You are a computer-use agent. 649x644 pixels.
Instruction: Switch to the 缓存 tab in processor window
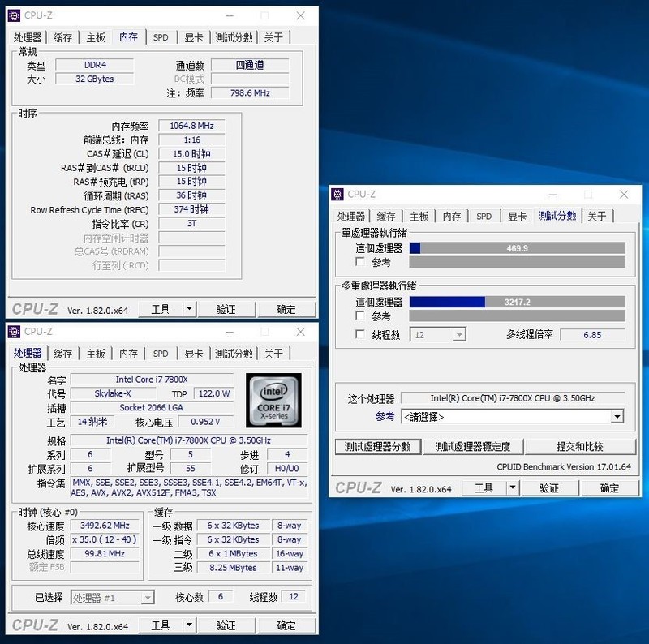tap(64, 354)
